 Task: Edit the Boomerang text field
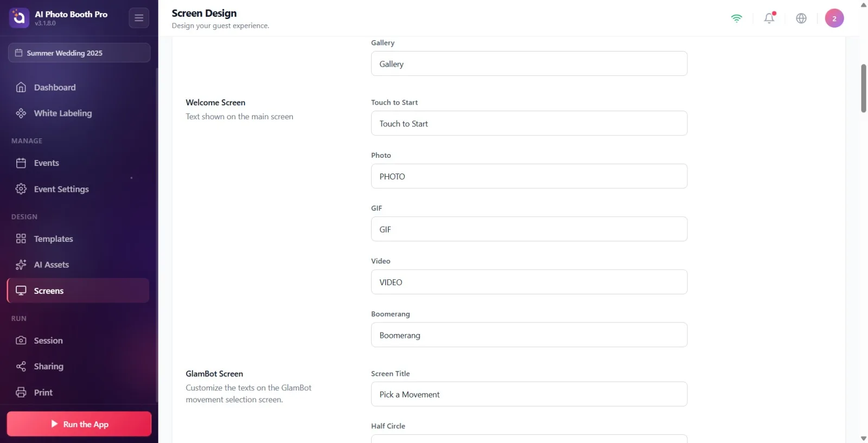click(529, 335)
